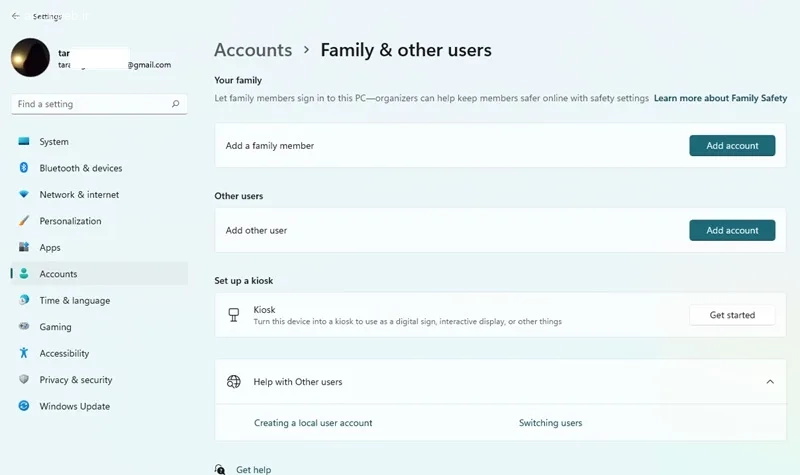The image size is (800, 475).
Task: Open Learn more about Family Safety link
Action: point(720,99)
